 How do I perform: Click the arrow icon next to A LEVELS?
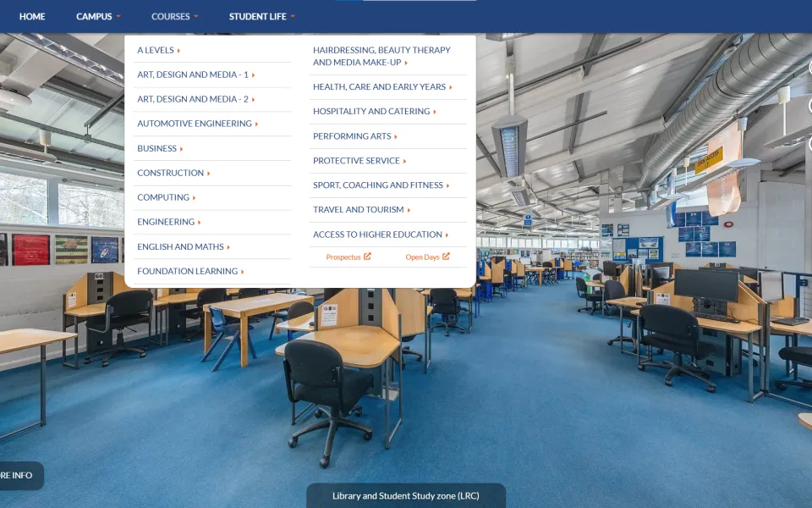pos(178,51)
